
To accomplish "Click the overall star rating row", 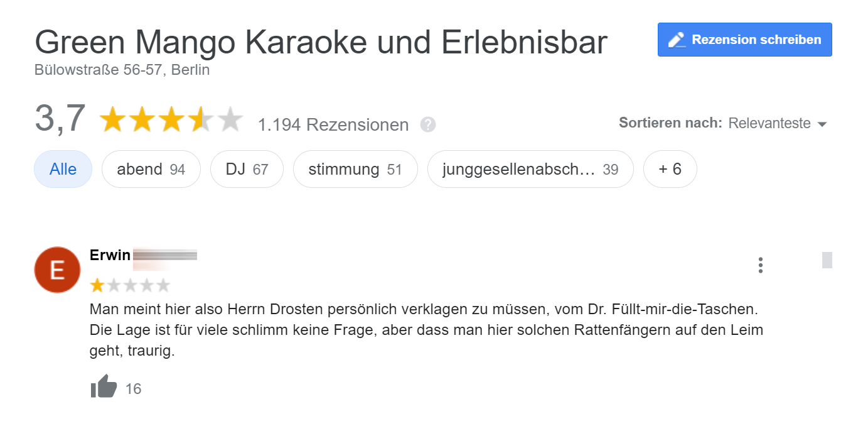I will tap(171, 119).
